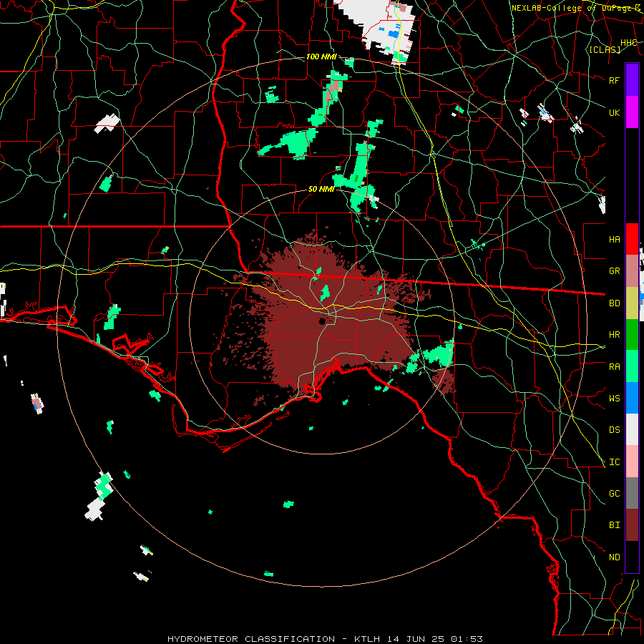Click the dark green HR legend swatch
644x644 pixels.
click(632, 334)
